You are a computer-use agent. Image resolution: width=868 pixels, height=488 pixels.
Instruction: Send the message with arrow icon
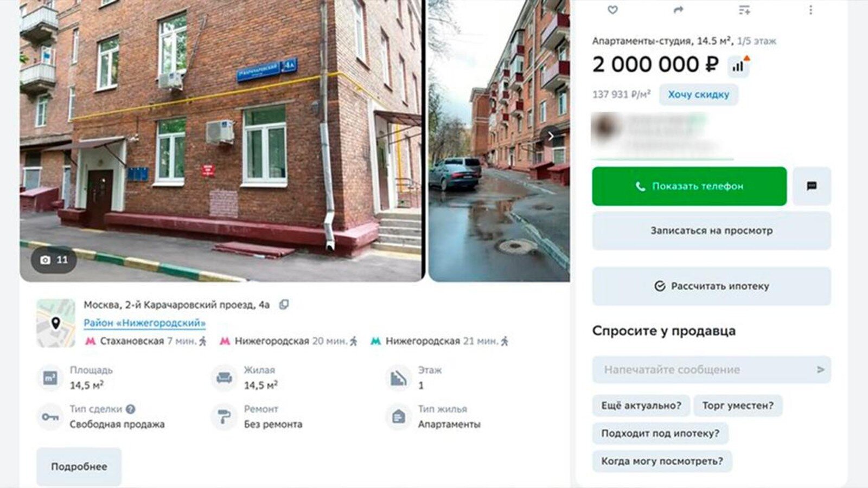point(820,369)
